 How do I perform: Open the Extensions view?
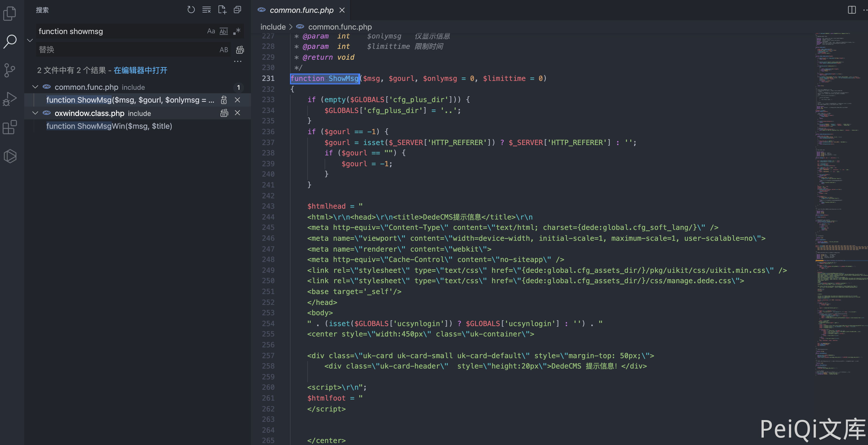(10, 127)
